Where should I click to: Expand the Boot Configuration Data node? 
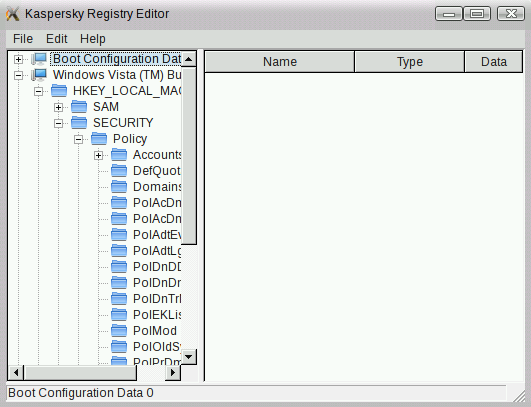(x=18, y=60)
